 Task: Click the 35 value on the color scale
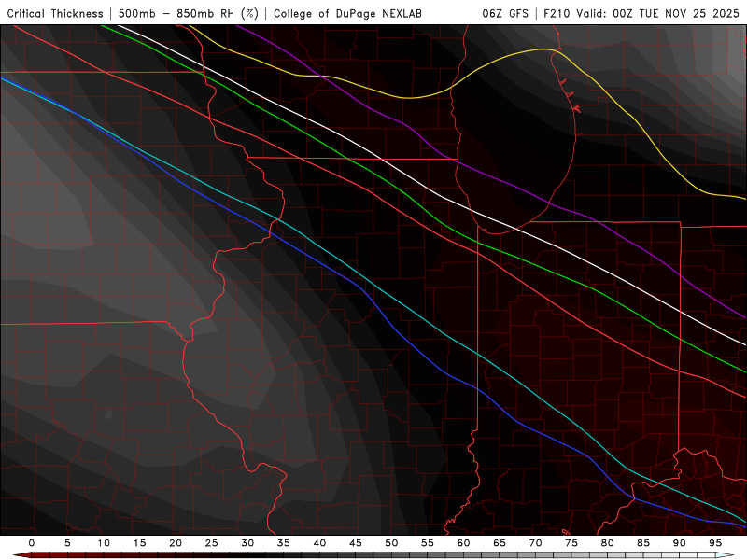pyautogui.click(x=284, y=543)
